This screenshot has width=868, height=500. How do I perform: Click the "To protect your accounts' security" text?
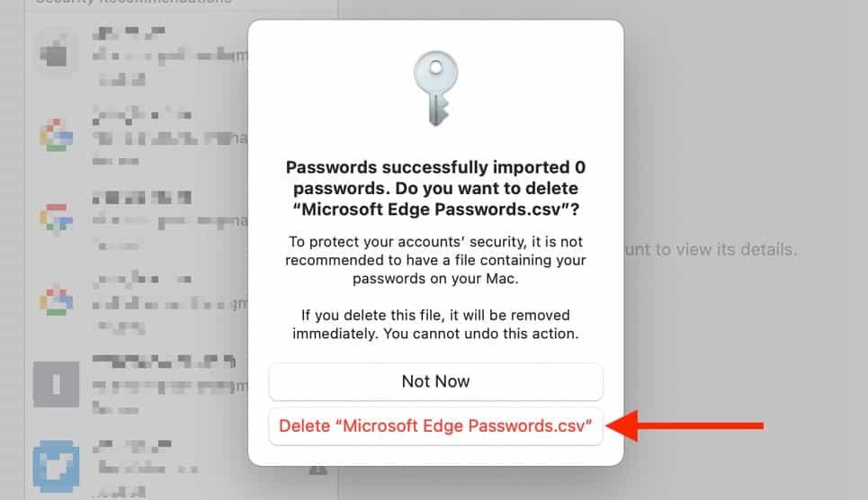tap(435, 260)
